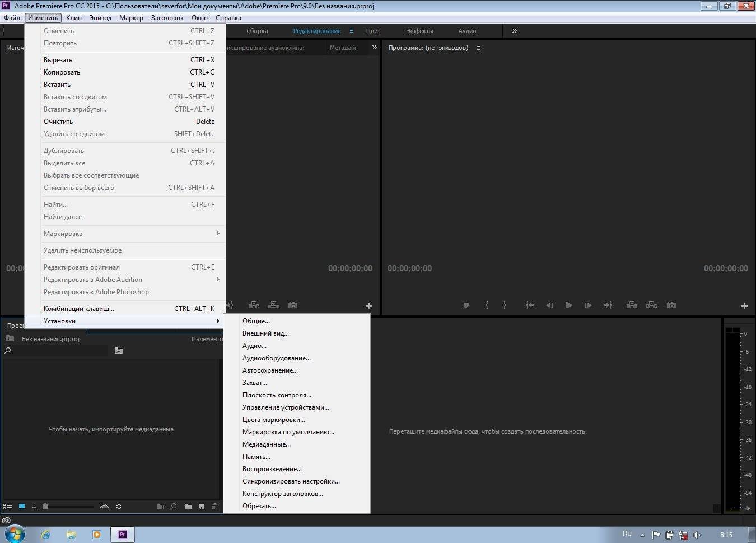Open the Program monitor button editor
This screenshot has height=543, width=756.
click(744, 306)
